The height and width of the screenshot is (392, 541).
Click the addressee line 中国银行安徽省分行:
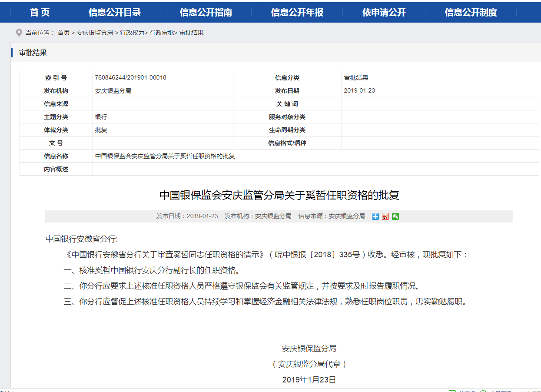82,239
